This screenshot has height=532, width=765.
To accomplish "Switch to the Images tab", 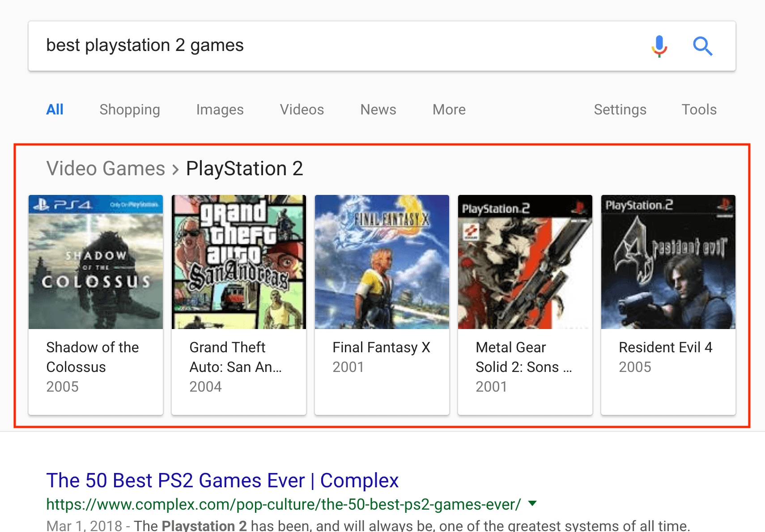I will pos(220,110).
